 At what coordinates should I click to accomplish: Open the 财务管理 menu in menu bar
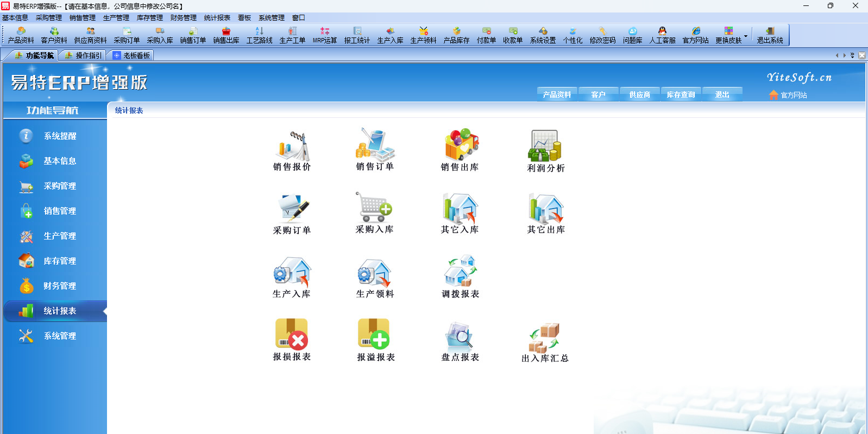(x=183, y=18)
